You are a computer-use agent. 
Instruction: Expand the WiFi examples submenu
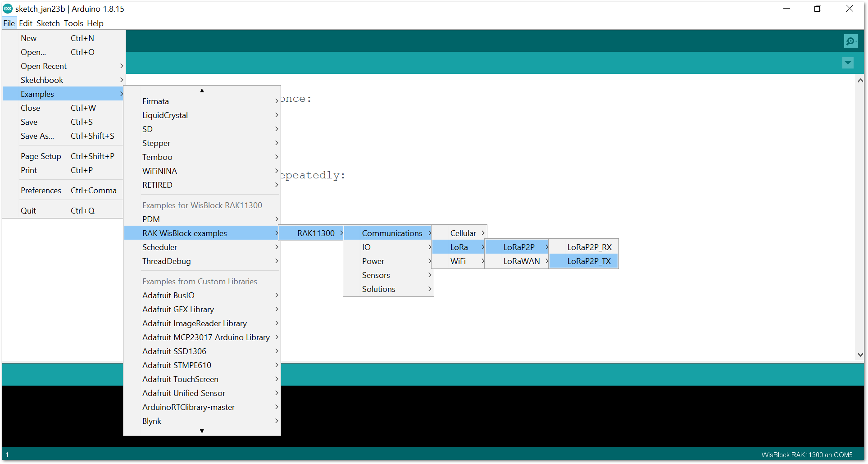coord(458,261)
